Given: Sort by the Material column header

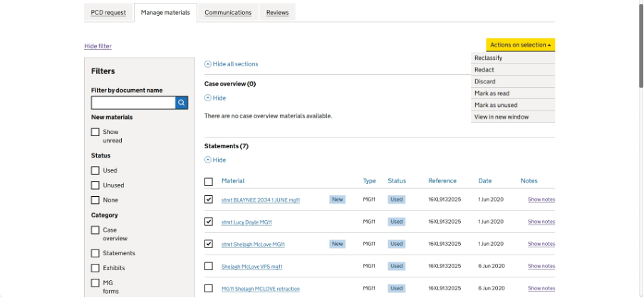Looking at the screenshot, I should coord(233,181).
